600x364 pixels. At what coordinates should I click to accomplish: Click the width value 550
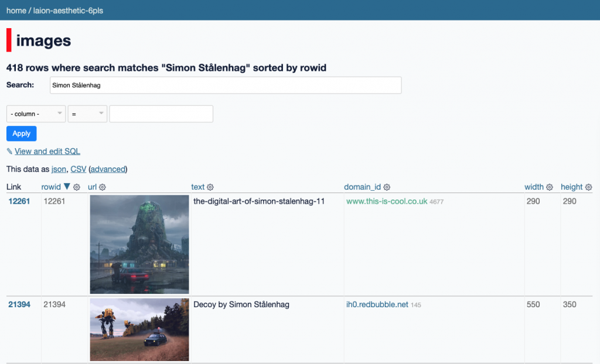coord(533,305)
